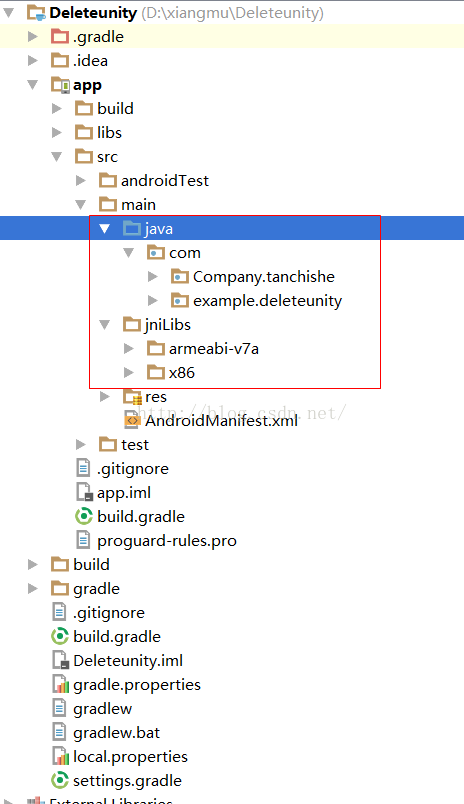Click the blue java source folder icon
The width and height of the screenshot is (464, 804).
pos(132,229)
